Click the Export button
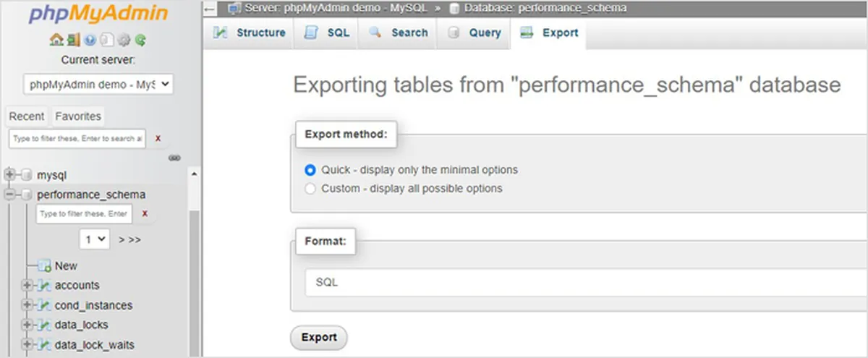This screenshot has height=358, width=868. point(319,338)
